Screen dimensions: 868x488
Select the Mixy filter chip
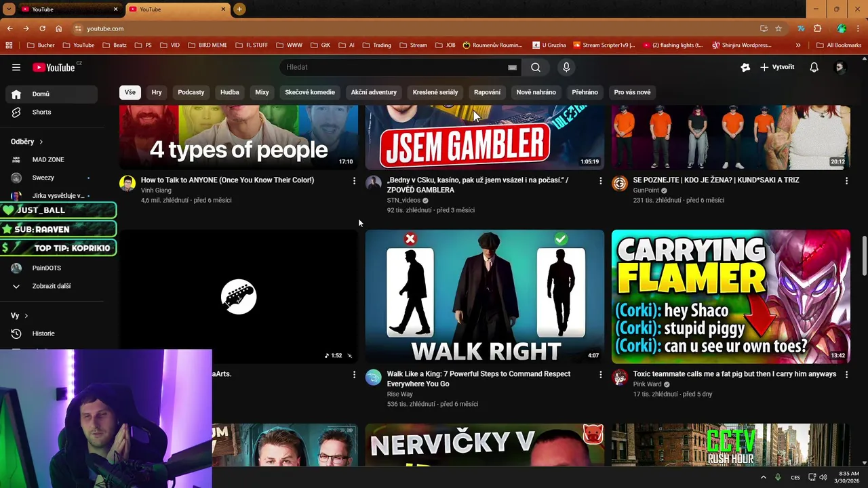point(262,92)
